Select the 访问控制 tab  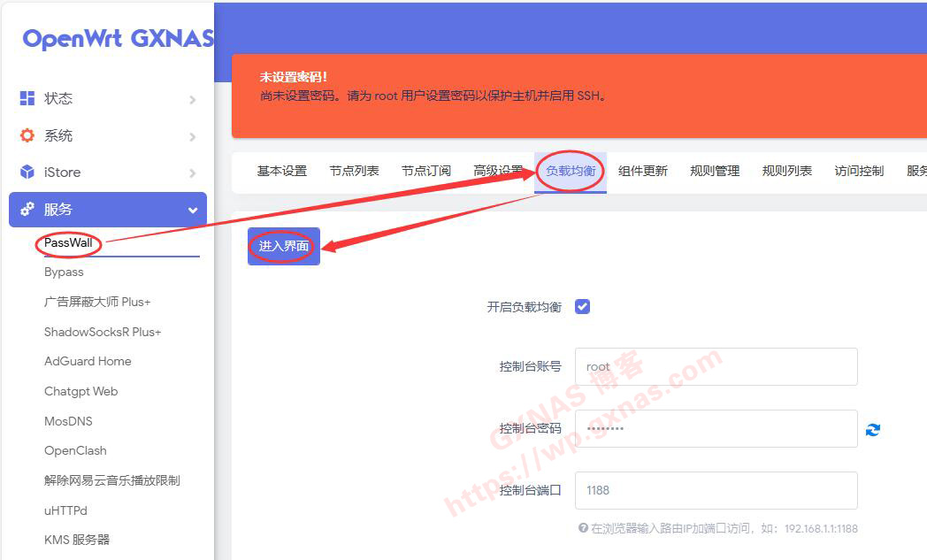click(x=859, y=171)
